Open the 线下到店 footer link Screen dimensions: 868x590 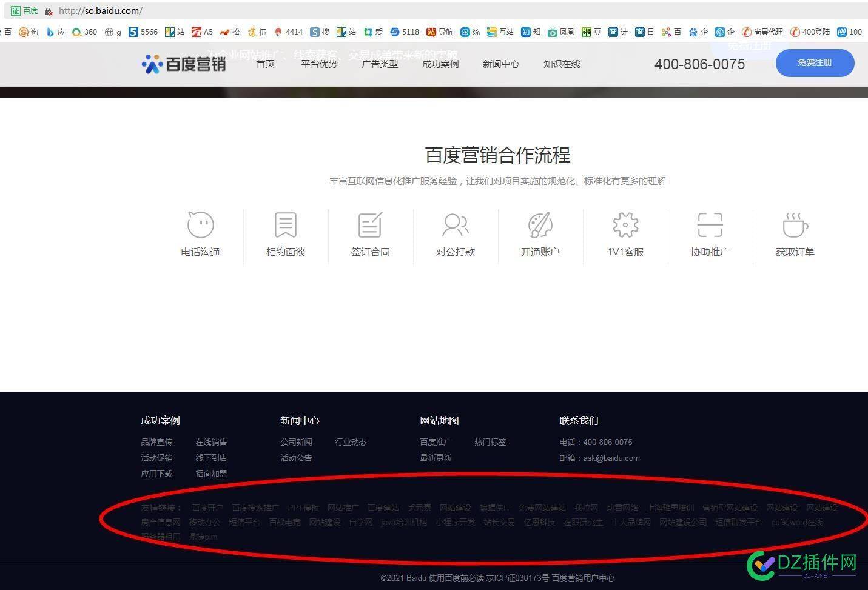tap(211, 458)
